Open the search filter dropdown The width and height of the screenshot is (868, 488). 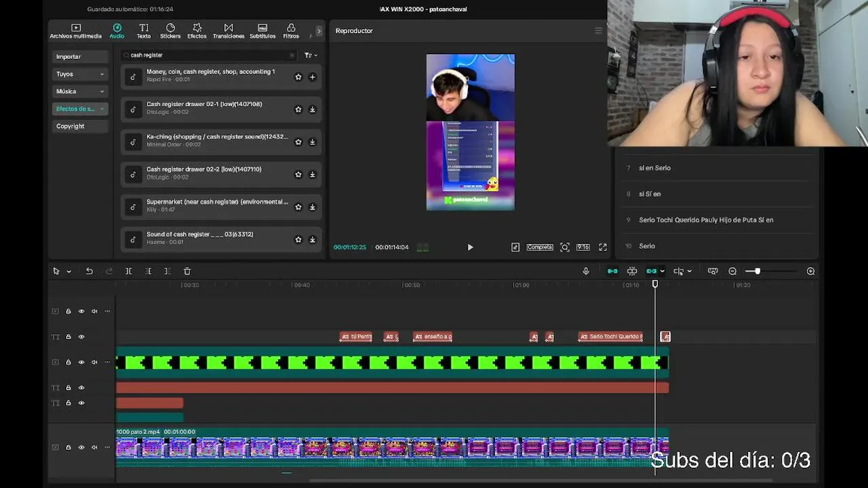tap(311, 56)
